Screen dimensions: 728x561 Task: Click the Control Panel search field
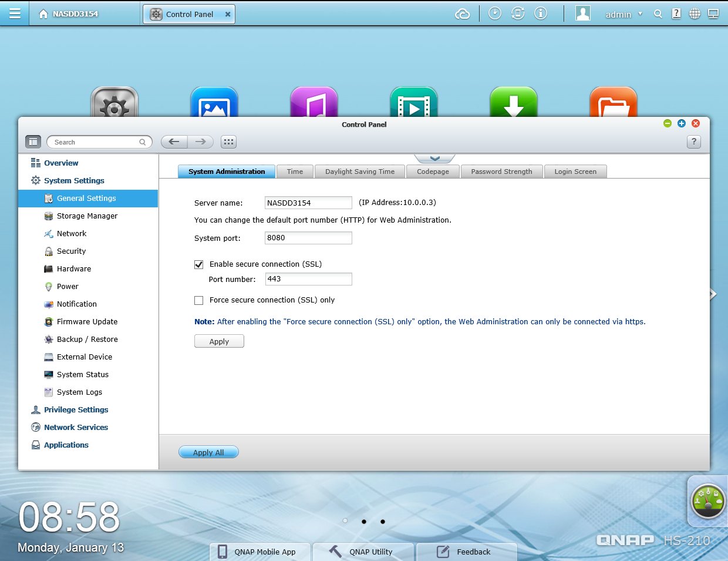99,142
